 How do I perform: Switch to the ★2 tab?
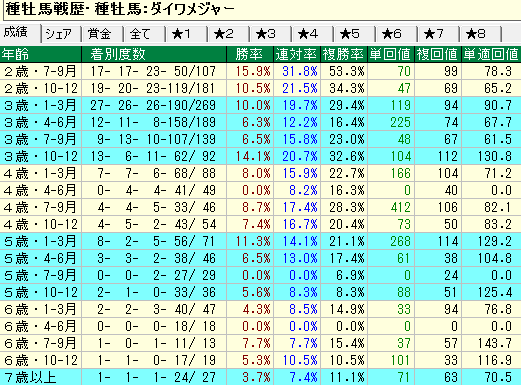[x=229, y=34]
